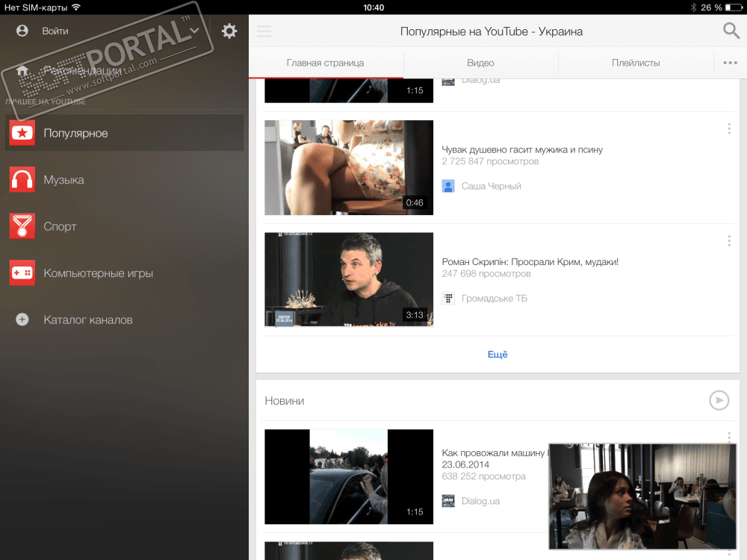Play Как провожали машину thumbnail
Viewport: 747px width, 560px height.
pos(349,476)
